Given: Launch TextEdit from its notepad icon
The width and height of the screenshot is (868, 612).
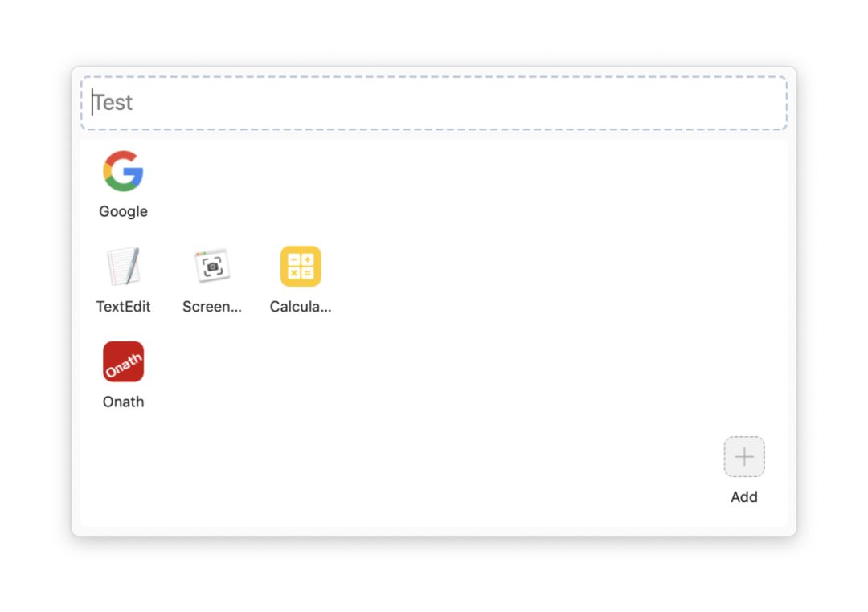Looking at the screenshot, I should [x=123, y=266].
